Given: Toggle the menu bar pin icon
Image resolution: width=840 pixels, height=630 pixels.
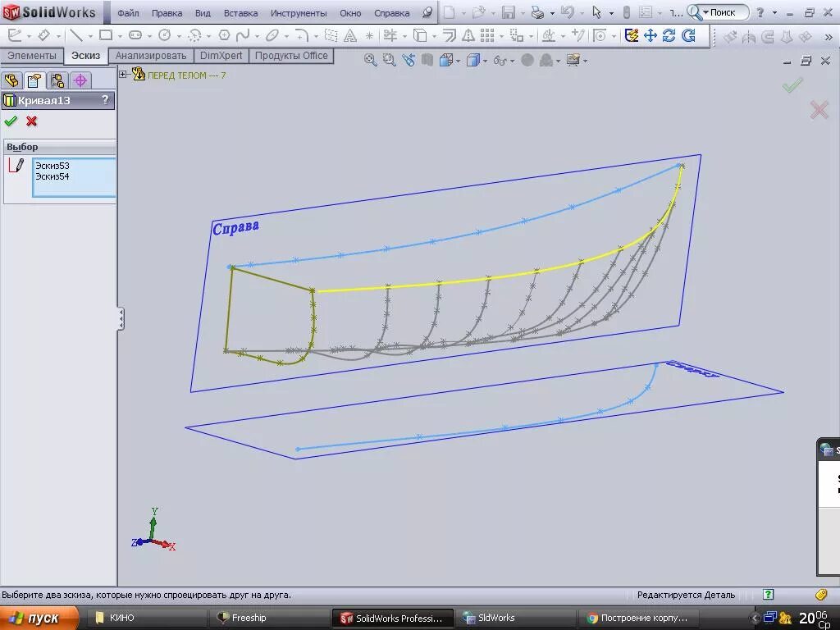Looking at the screenshot, I should coord(427,12).
